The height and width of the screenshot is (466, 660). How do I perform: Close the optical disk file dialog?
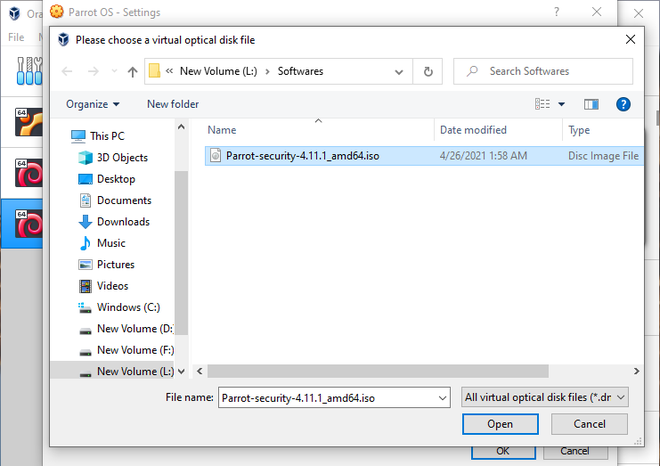click(x=630, y=40)
